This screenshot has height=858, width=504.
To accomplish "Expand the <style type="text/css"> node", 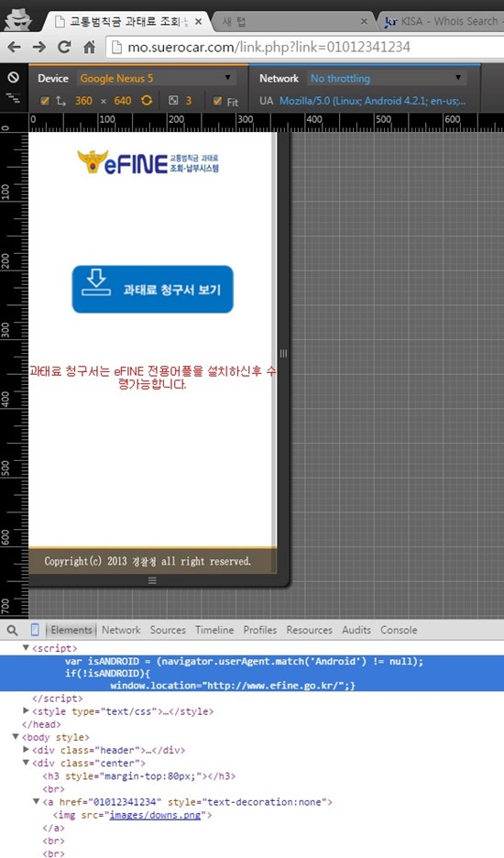I will [26, 710].
